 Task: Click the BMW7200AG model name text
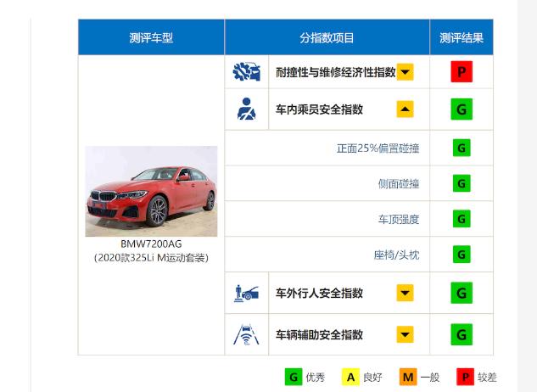pyautogui.click(x=151, y=244)
